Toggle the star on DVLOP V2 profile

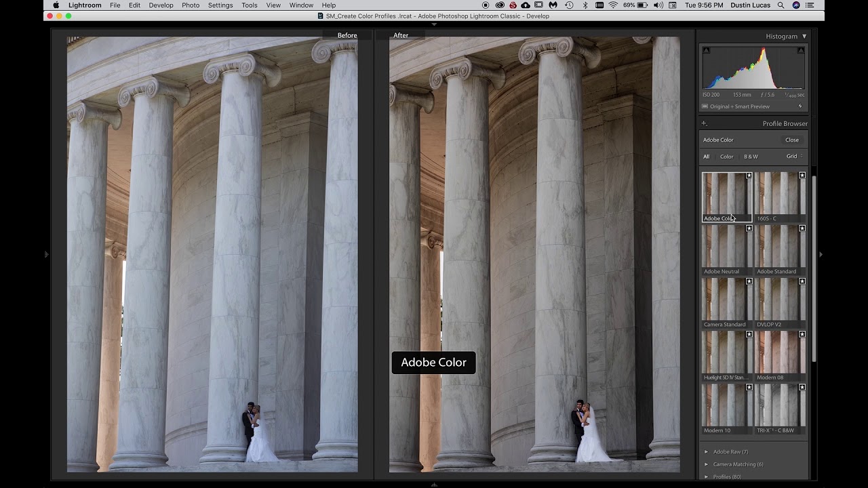point(802,281)
